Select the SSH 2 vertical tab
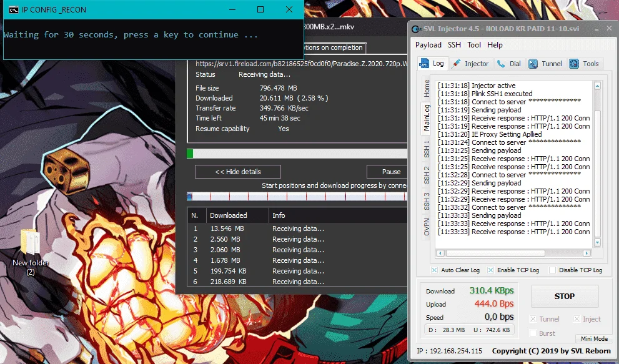619x364 pixels. pos(427,175)
